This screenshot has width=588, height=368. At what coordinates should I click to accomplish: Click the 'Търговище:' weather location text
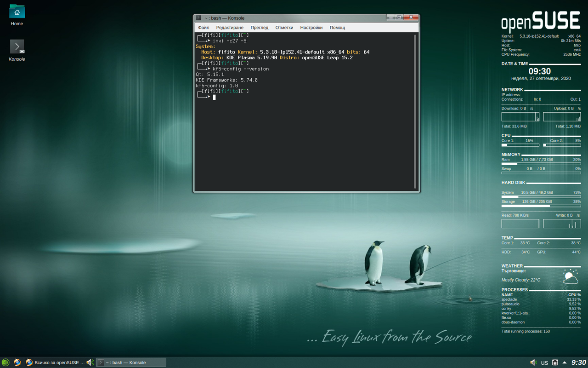click(x=514, y=271)
